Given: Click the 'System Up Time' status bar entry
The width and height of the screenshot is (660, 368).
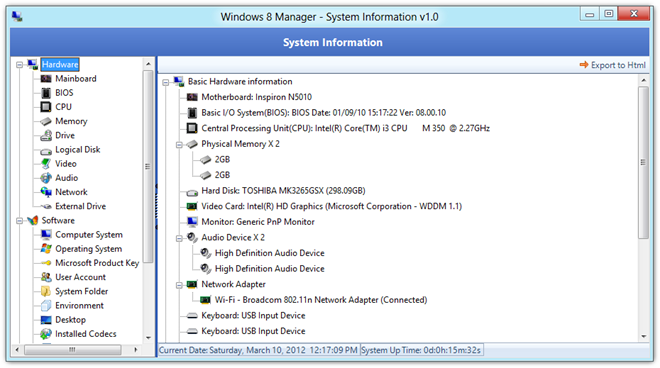Looking at the screenshot, I should point(421,350).
